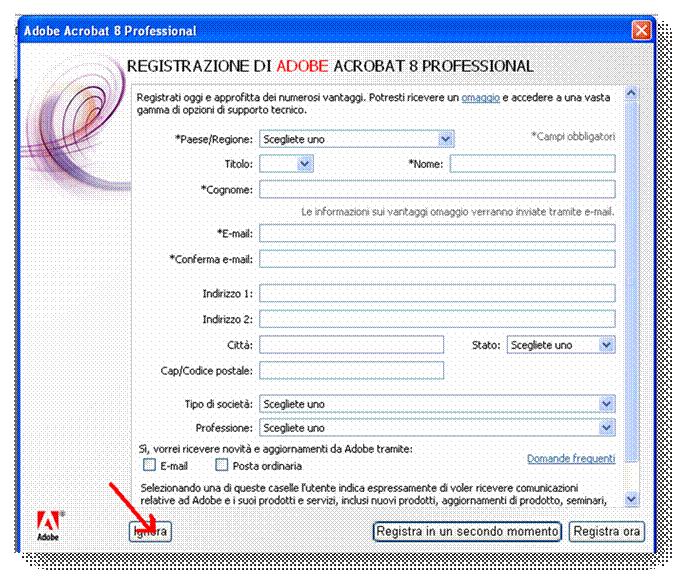The width and height of the screenshot is (692, 586).
Task: Click the scrollbar down arrow
Action: click(x=631, y=498)
